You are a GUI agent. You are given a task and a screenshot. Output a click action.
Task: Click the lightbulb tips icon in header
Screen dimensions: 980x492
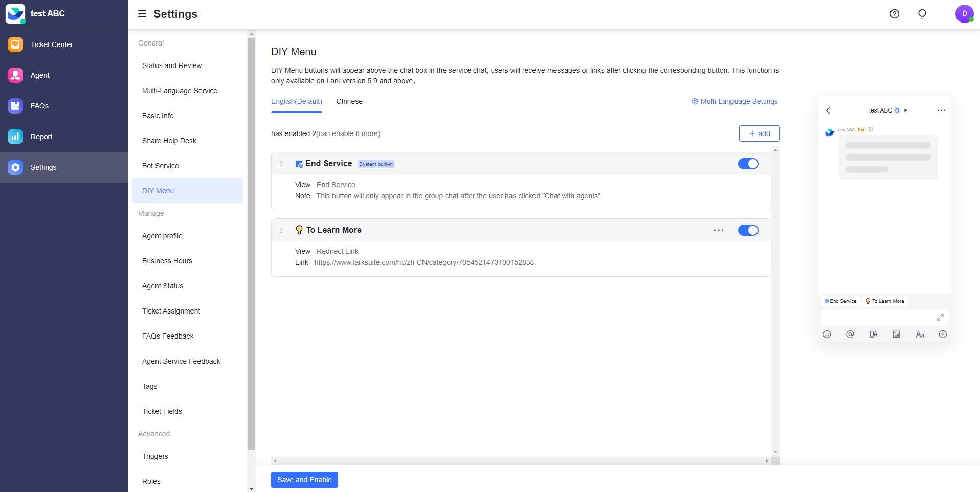(x=922, y=14)
